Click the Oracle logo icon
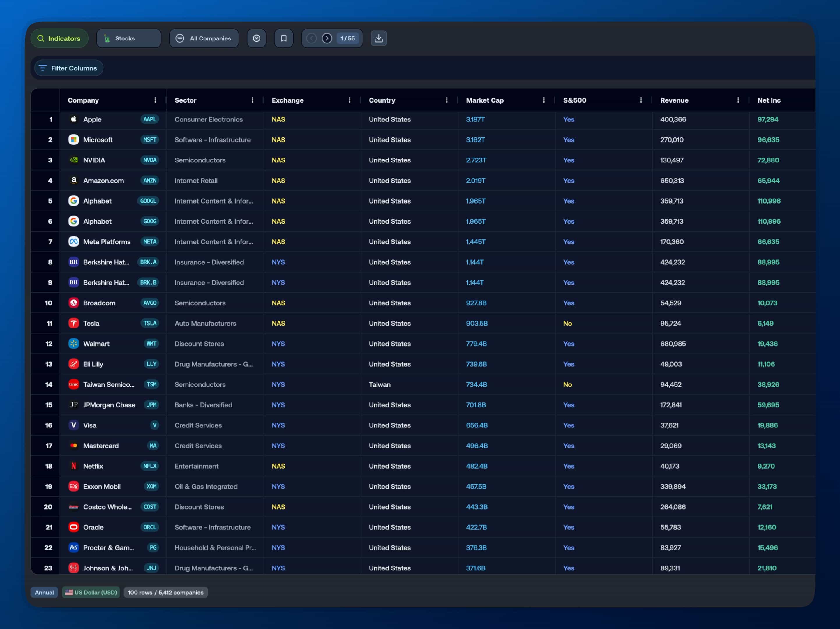Screen dimensions: 840x629 click(x=74, y=527)
